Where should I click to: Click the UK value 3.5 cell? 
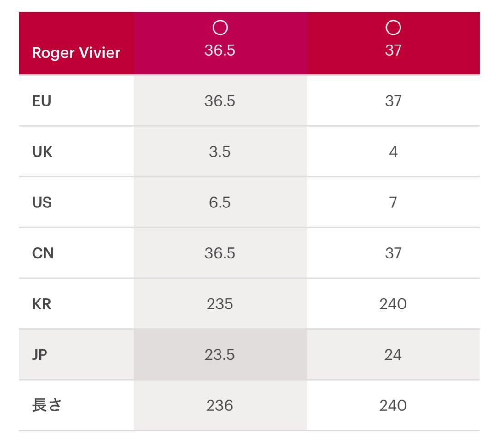(x=220, y=152)
